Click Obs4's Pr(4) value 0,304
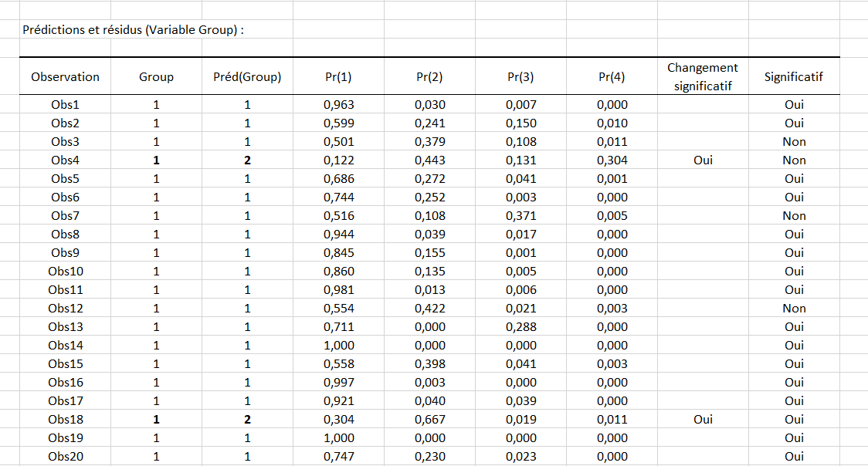The height and width of the screenshot is (466, 868). (612, 160)
